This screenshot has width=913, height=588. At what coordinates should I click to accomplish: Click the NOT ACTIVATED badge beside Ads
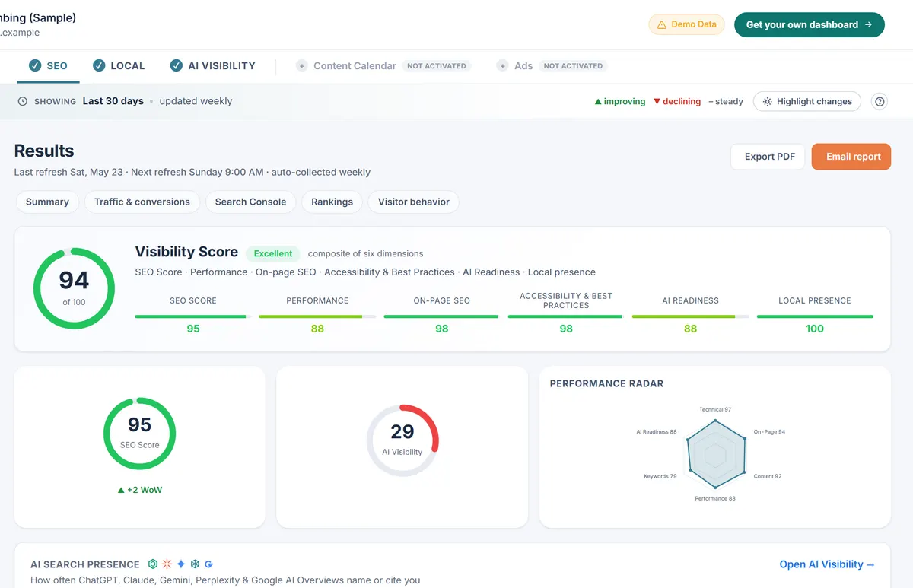[573, 66]
